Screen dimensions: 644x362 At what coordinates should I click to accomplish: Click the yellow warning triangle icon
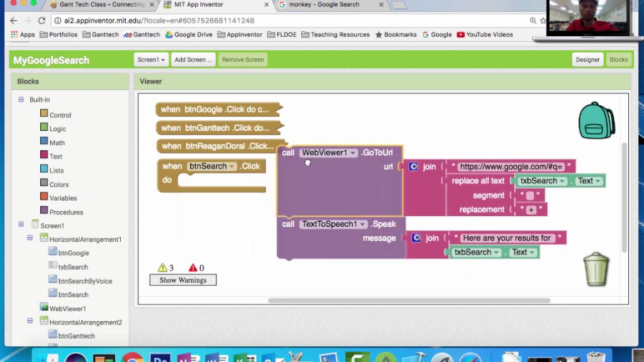point(163,267)
